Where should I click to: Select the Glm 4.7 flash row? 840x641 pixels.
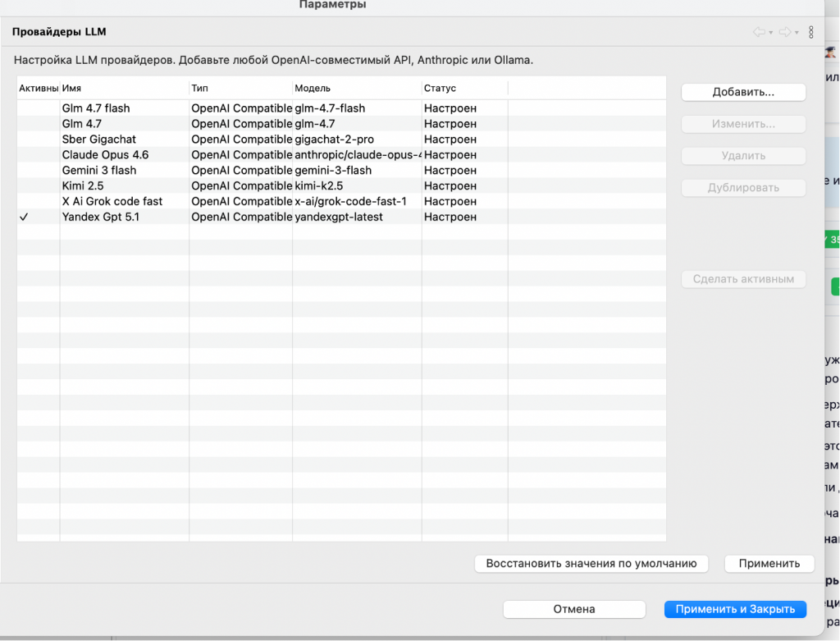(x=341, y=108)
